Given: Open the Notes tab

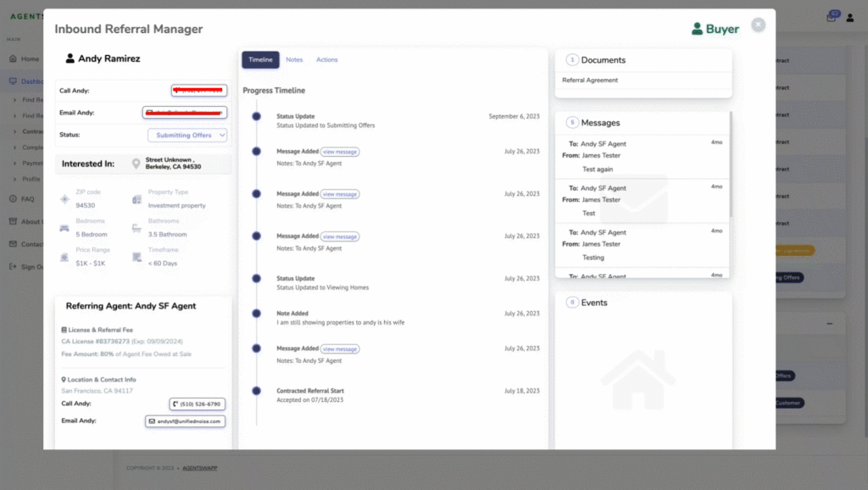Looking at the screenshot, I should 294,60.
